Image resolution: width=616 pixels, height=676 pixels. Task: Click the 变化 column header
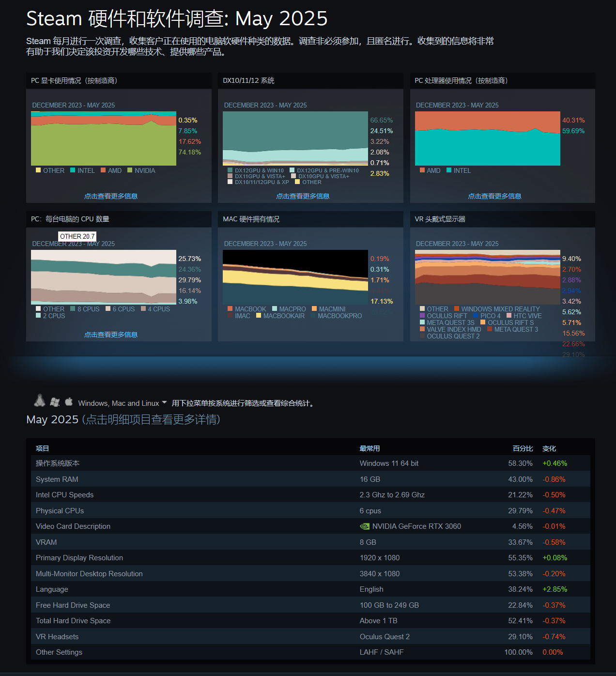point(549,448)
